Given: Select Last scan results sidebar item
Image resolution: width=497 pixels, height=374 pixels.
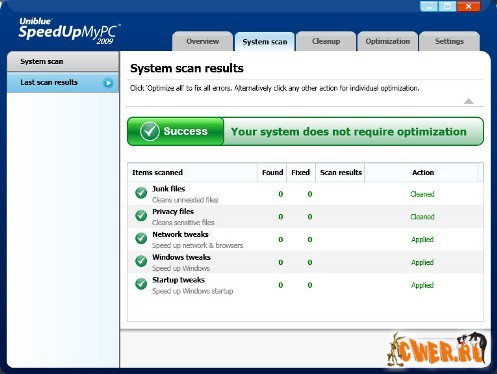Looking at the screenshot, I should click(x=63, y=82).
